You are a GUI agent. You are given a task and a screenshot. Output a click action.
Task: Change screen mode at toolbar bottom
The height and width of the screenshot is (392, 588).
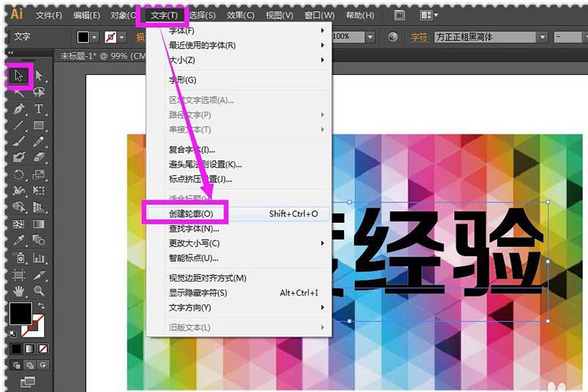pos(28,382)
